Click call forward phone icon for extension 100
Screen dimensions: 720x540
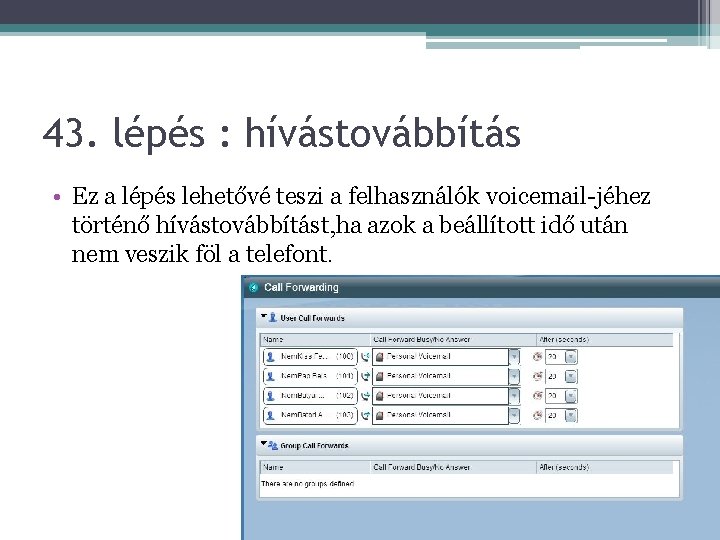tap(365, 357)
